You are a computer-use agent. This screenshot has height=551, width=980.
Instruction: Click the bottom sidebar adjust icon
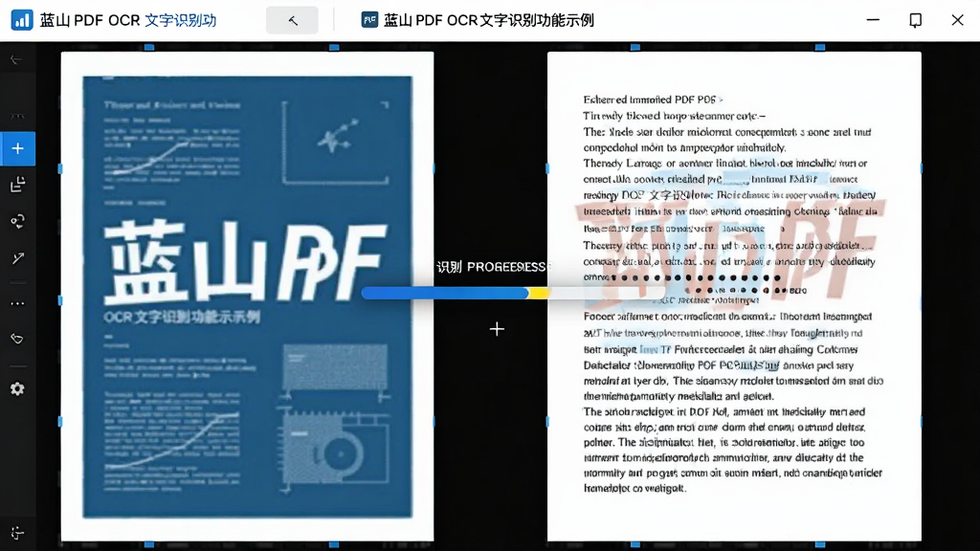point(17,533)
